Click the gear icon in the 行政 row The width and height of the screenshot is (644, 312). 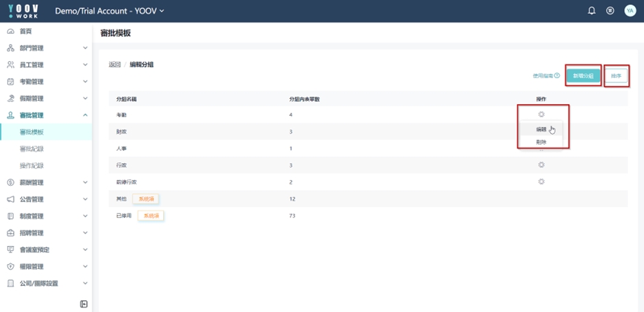[541, 165]
